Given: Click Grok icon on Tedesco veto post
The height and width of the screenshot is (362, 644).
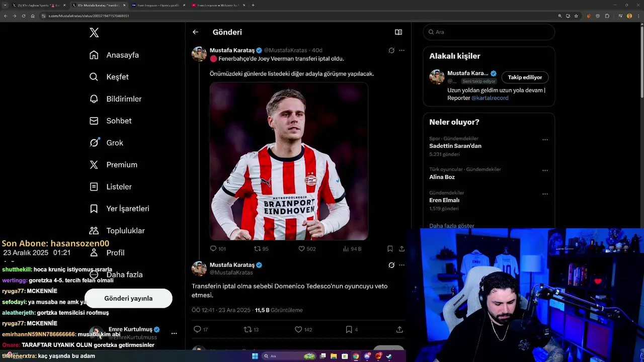Looking at the screenshot, I should tap(391, 265).
